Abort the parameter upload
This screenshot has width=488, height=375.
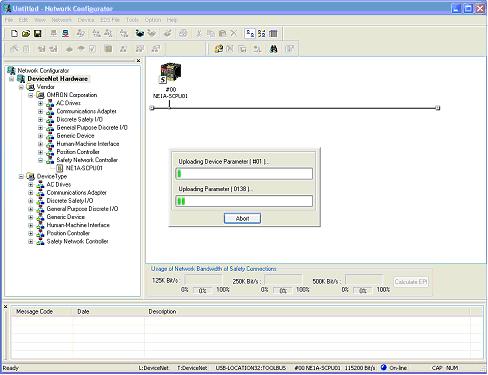[x=242, y=218]
